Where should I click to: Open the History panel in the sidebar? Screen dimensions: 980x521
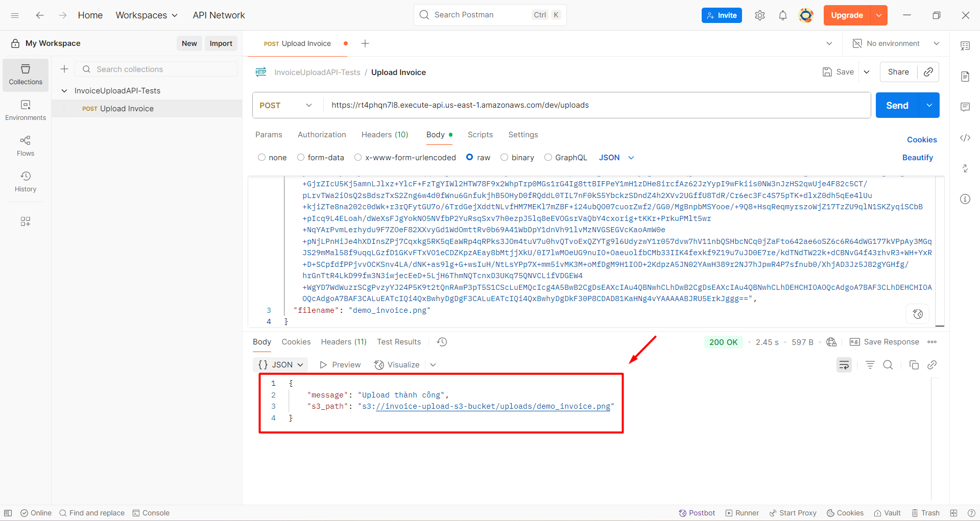pos(25,182)
